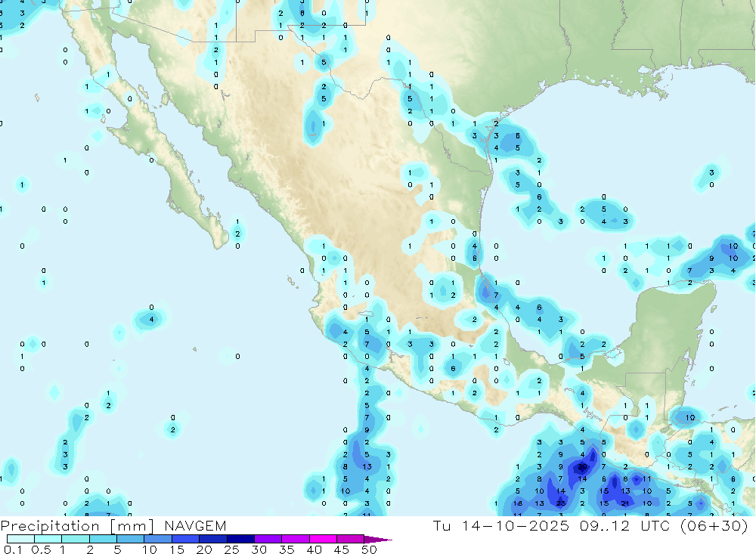Click the '45' legend scale label
The image size is (756, 554).
point(342,549)
